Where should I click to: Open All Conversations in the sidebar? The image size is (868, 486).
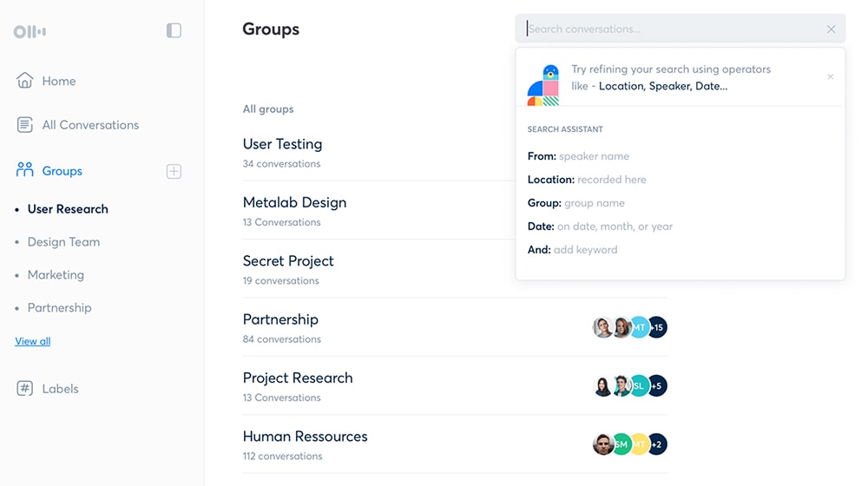click(77, 125)
